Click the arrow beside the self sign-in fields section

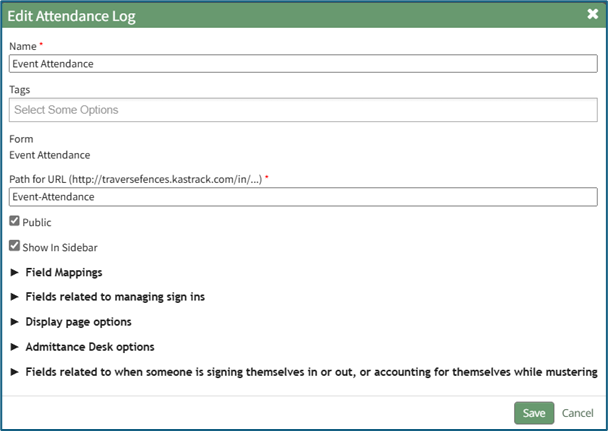pyautogui.click(x=14, y=372)
